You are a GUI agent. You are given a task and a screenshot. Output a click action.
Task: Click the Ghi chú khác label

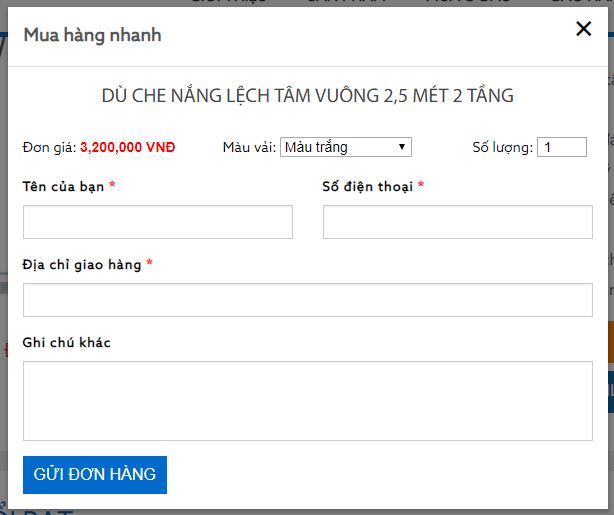click(67, 343)
